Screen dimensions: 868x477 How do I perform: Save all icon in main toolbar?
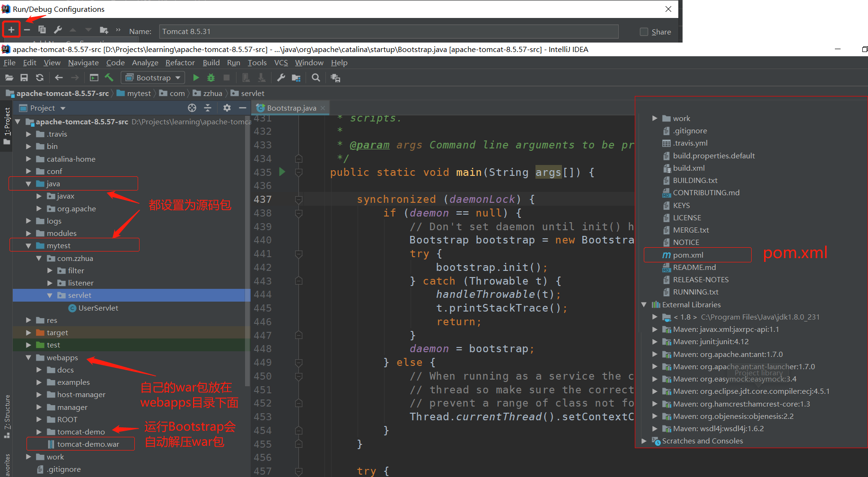[24, 78]
